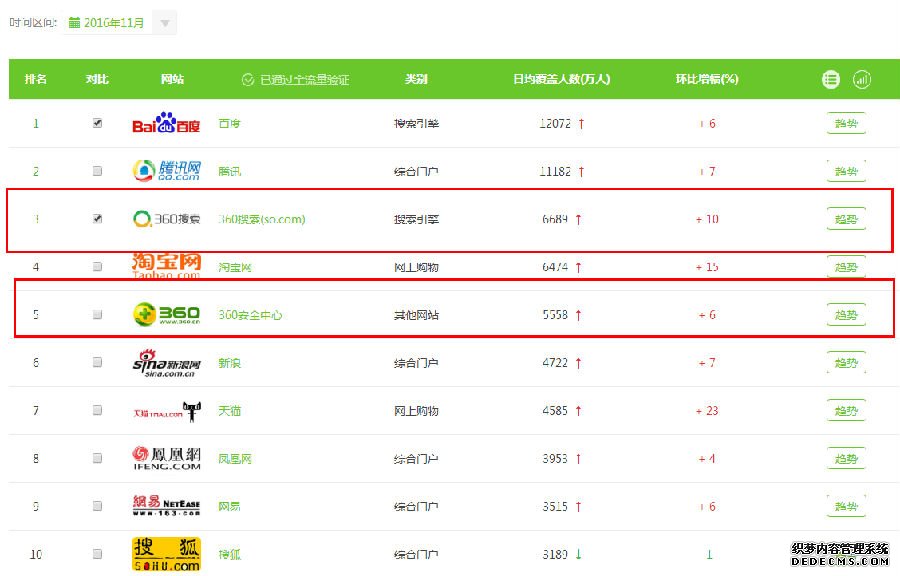Screen dimensions: 900x576
Task: Click the 已通过全流量验证 header label
Action: click(x=305, y=80)
